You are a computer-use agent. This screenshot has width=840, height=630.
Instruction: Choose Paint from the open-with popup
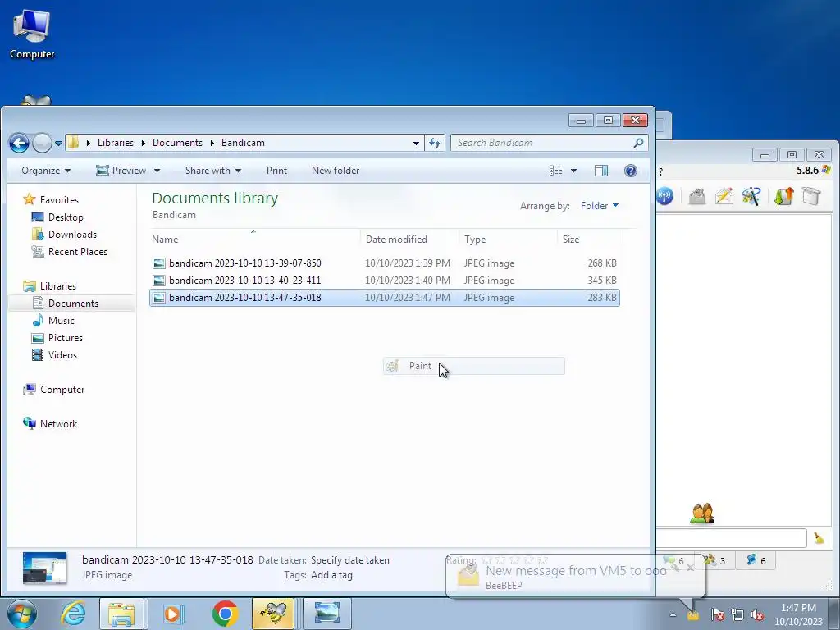click(x=474, y=366)
